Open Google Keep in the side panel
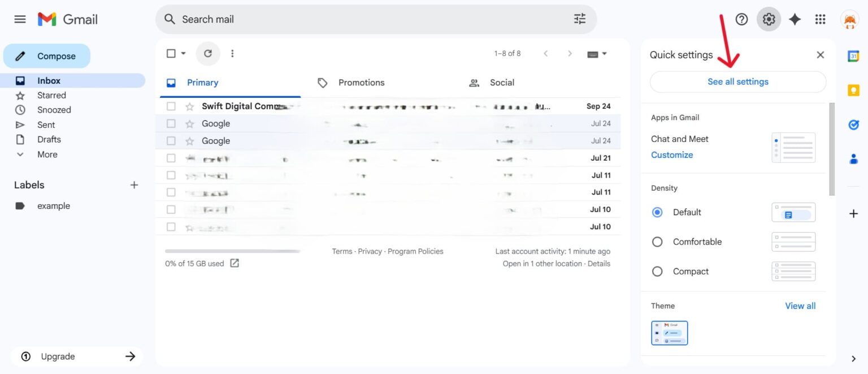The width and height of the screenshot is (868, 374). [x=854, y=89]
